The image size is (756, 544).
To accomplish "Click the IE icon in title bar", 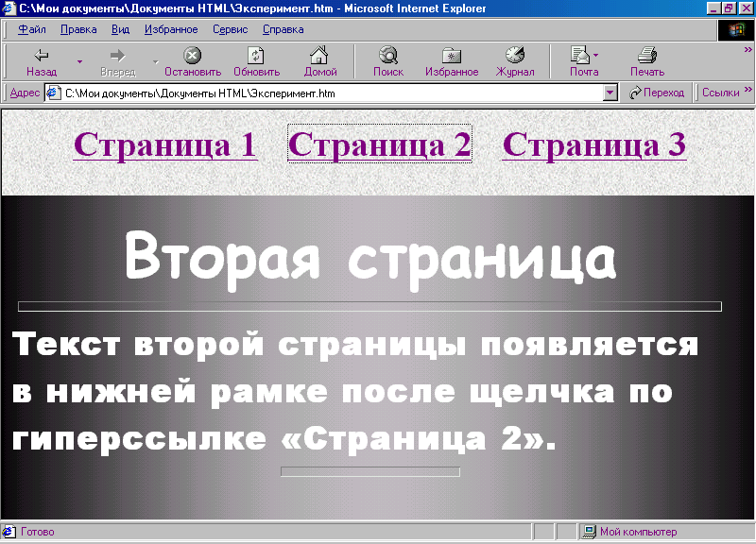I will point(9,8).
